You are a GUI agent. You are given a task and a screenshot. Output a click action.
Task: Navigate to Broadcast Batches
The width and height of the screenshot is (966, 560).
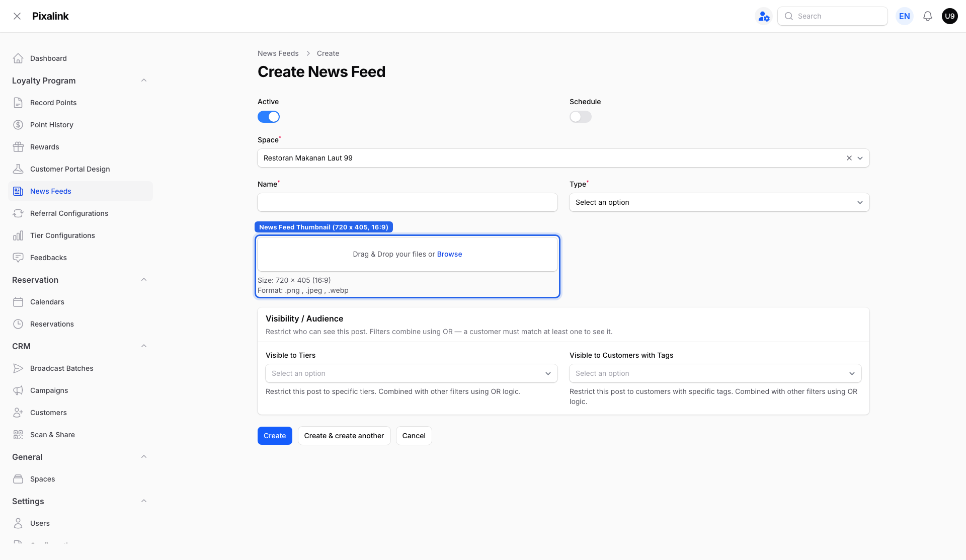pos(80,368)
